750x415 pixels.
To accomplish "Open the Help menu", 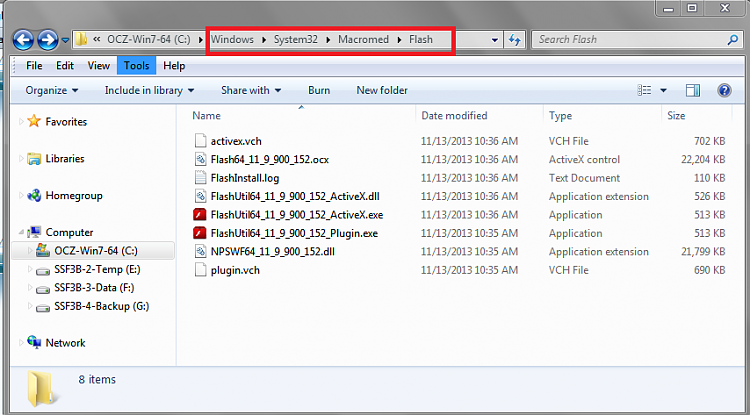I will (x=174, y=66).
